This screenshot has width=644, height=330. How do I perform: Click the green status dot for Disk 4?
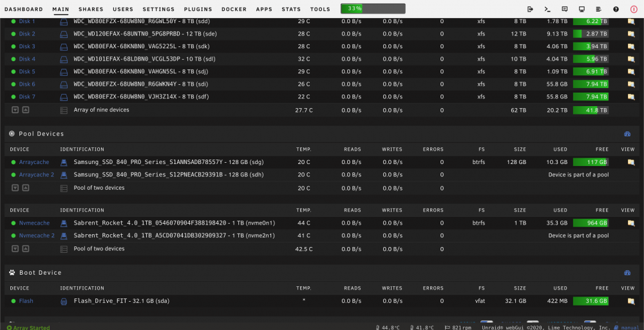point(14,59)
